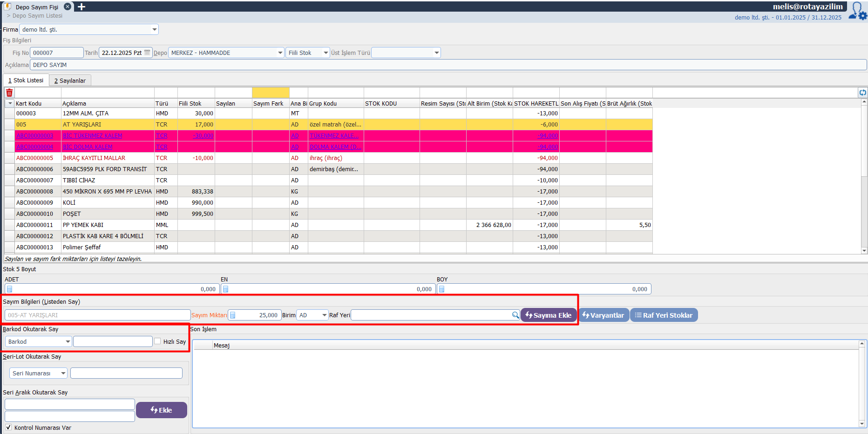Enable the Hızlı Say checkbox
The image size is (868, 434).
tap(157, 341)
